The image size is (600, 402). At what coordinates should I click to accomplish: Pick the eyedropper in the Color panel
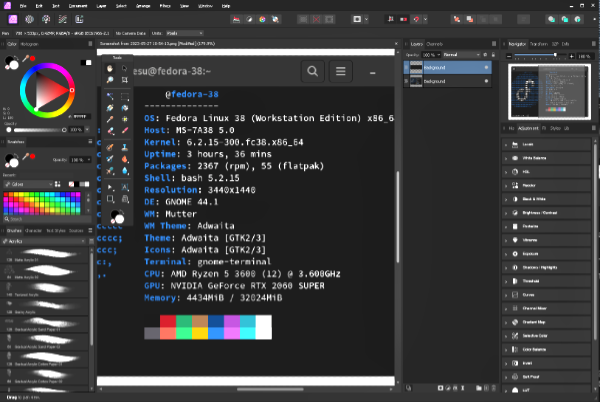26,59
